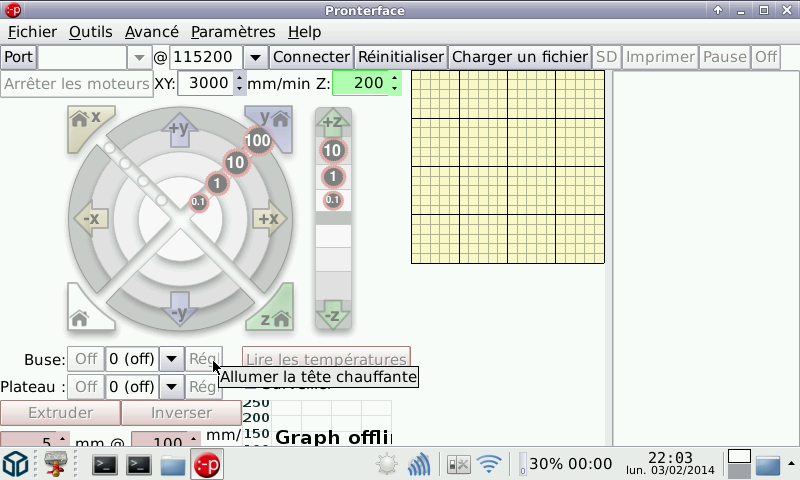800x480 pixels.
Task: Expand the Buse temperature dropdown
Action: coord(171,359)
